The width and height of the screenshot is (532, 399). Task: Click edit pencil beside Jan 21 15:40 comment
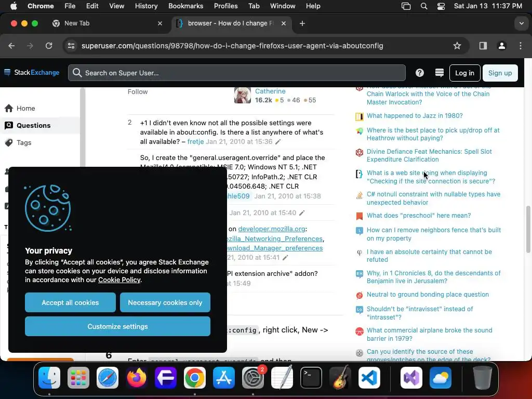coord(302,212)
